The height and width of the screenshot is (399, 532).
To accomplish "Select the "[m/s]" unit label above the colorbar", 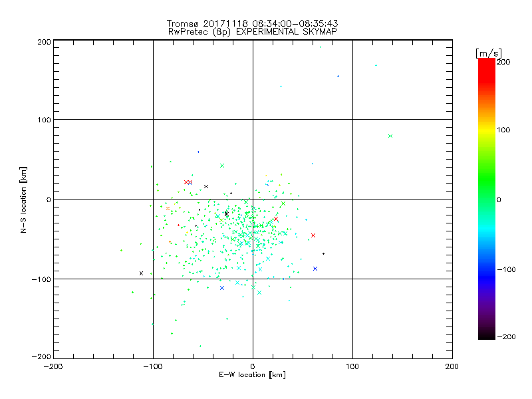I will (489, 53).
